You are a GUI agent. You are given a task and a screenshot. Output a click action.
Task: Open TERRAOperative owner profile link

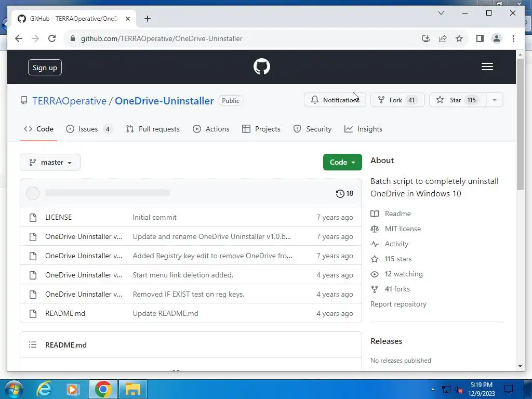[x=69, y=101]
